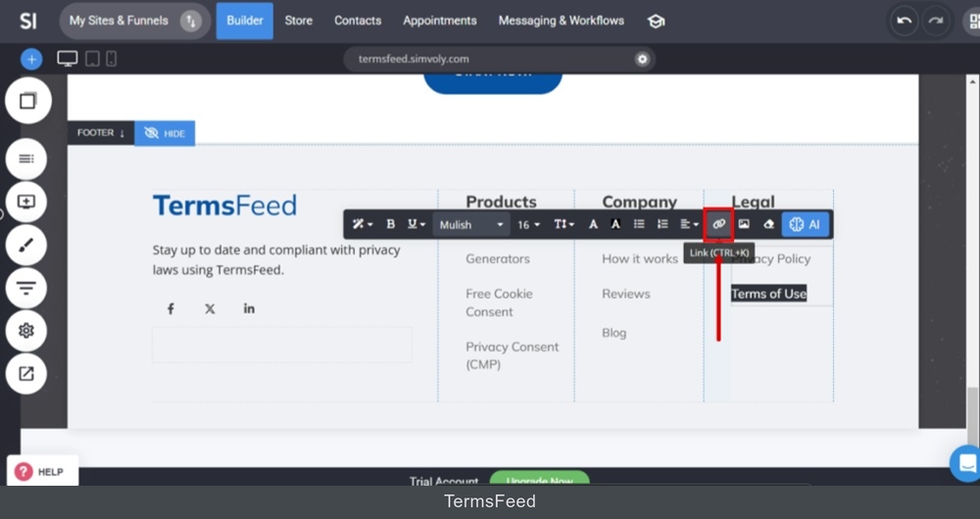This screenshot has height=519, width=980.
Task: Open the HELP button
Action: click(x=42, y=471)
